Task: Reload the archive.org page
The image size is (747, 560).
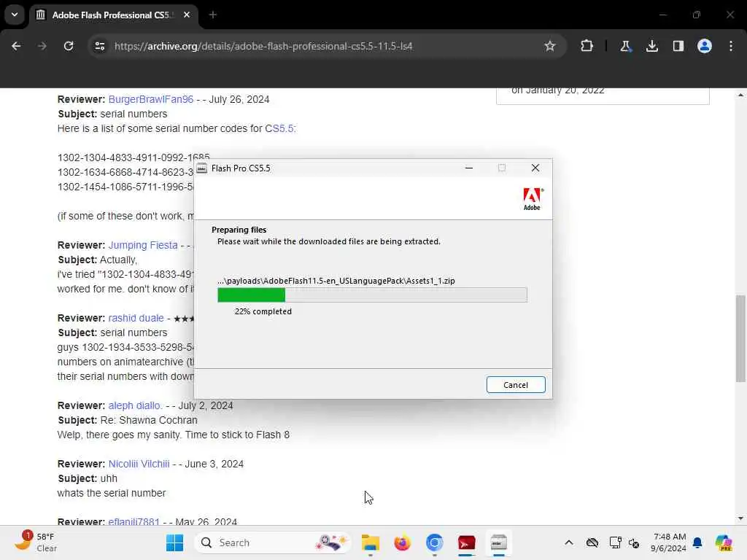Action: [69, 46]
